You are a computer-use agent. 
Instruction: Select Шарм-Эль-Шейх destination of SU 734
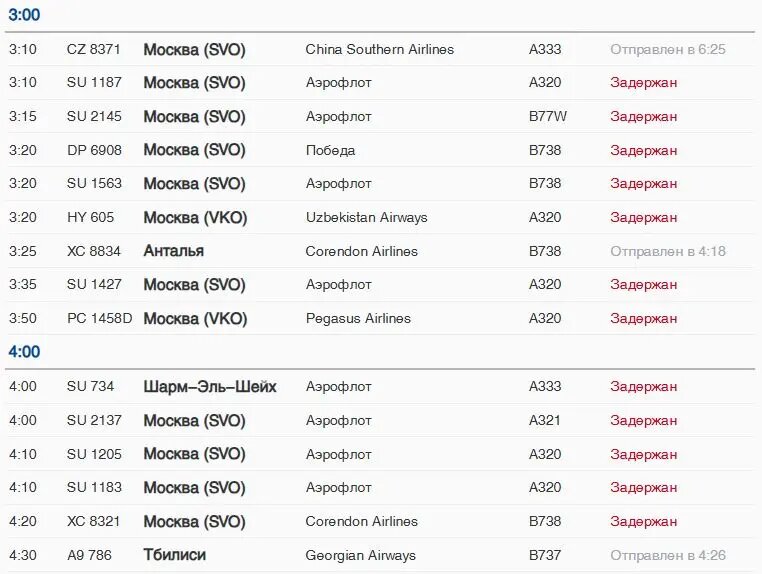click(210, 387)
